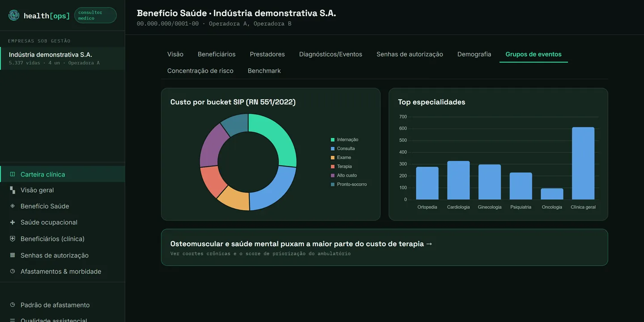Click the "EMPRESAS SOB GESTÃO" sidebar heading
Screen dimensions: 644x322
(39, 41)
